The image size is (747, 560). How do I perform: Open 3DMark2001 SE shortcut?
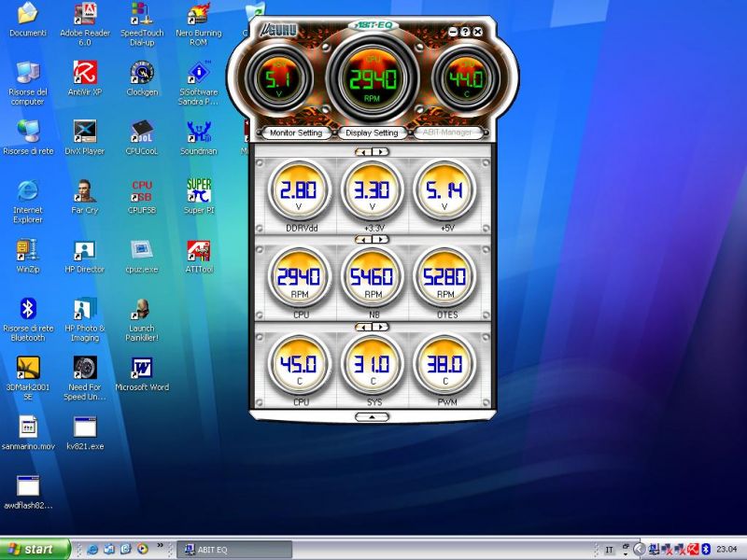28,379
